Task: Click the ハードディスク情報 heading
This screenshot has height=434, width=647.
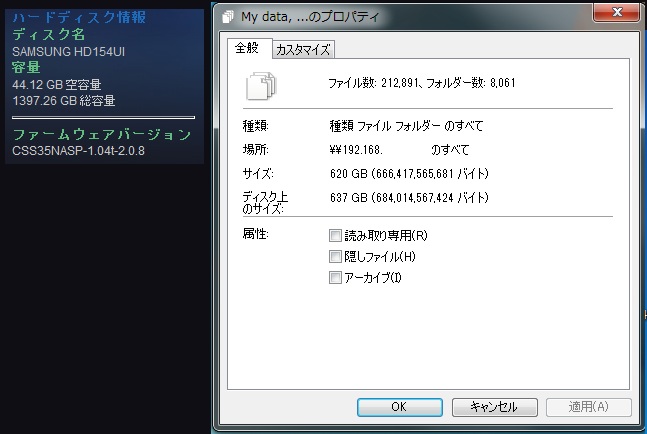Action: coord(79,17)
